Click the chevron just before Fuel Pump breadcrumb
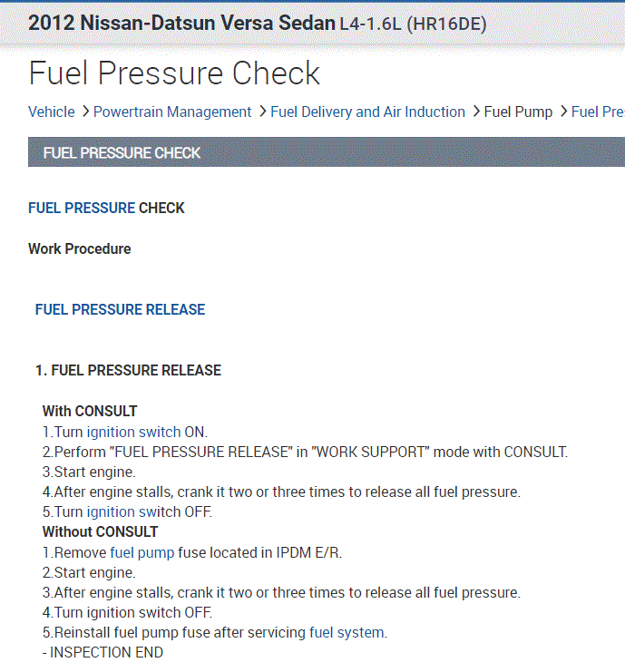Screen dimensions: 625x672 coord(474,112)
